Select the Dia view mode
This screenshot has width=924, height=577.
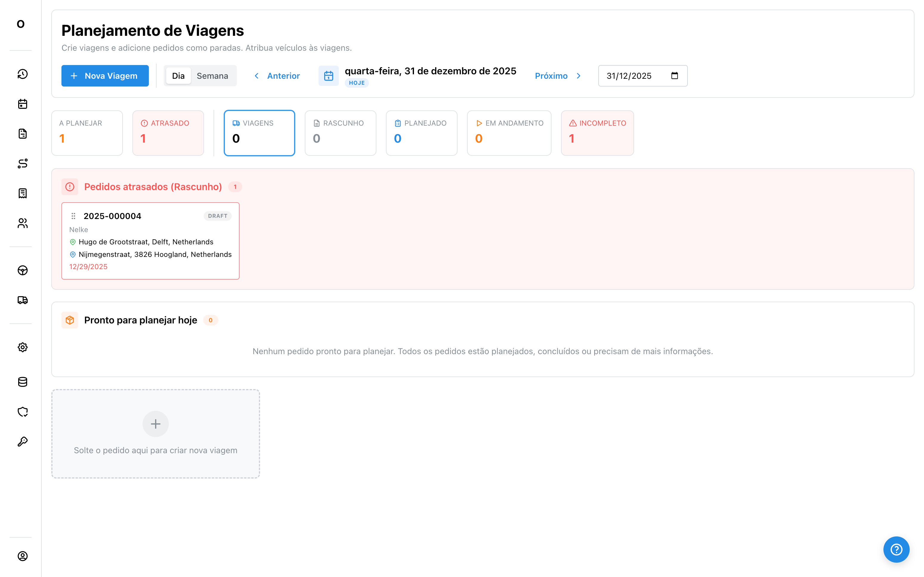coord(178,75)
